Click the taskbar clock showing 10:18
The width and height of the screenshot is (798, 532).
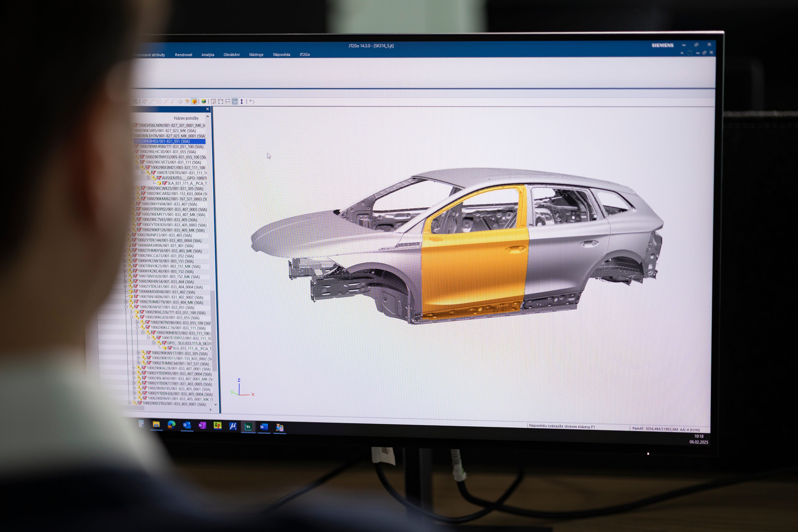click(x=699, y=436)
